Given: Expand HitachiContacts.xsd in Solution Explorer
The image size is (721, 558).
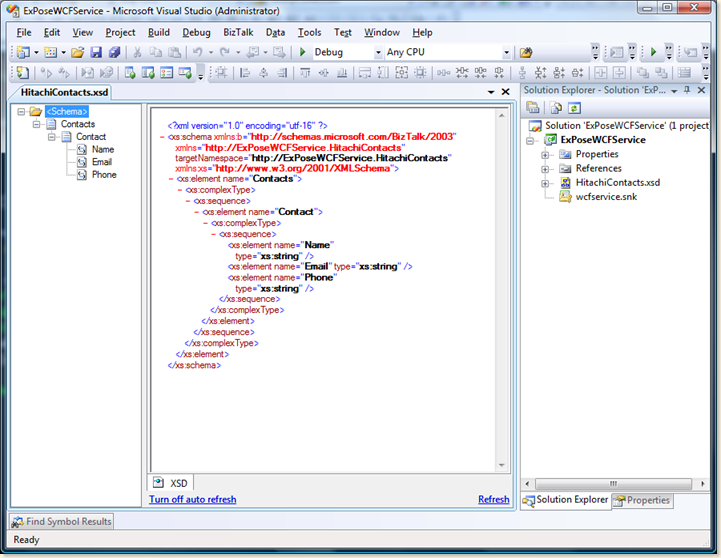Looking at the screenshot, I should point(545,183).
